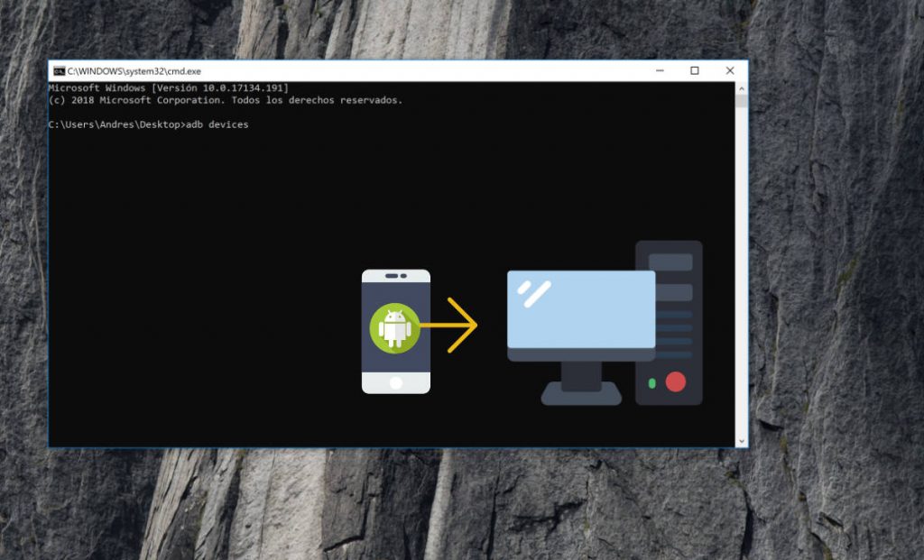
Task: Click the 'adb devices' command text
Action: (217, 124)
